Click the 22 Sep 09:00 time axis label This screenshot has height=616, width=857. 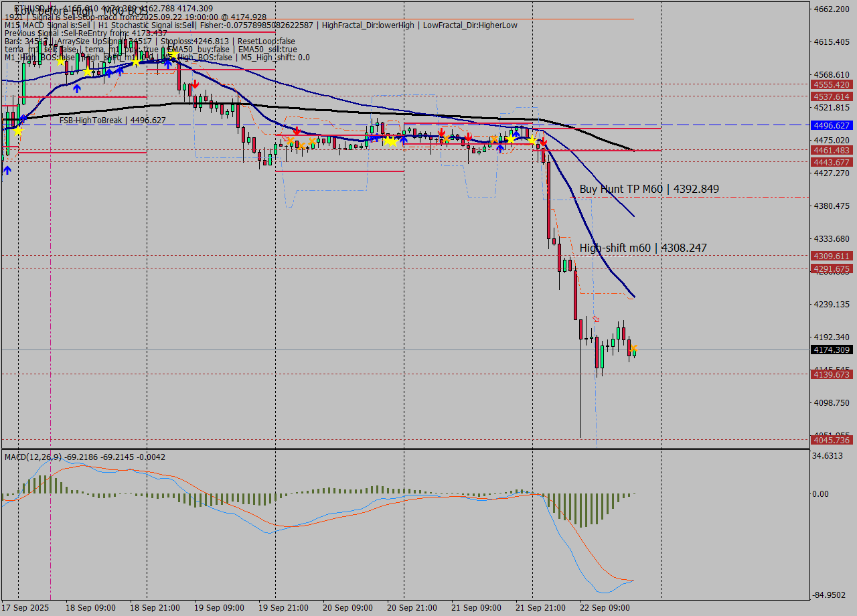click(x=604, y=608)
